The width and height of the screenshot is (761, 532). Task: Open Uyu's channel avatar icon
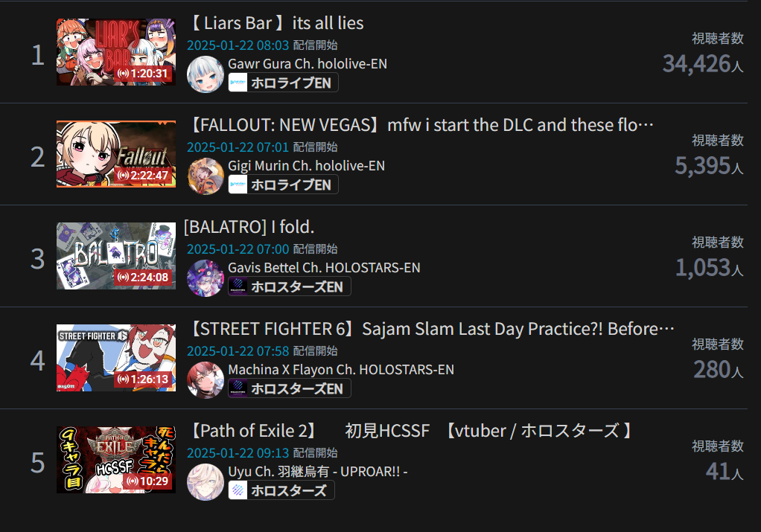(206, 481)
